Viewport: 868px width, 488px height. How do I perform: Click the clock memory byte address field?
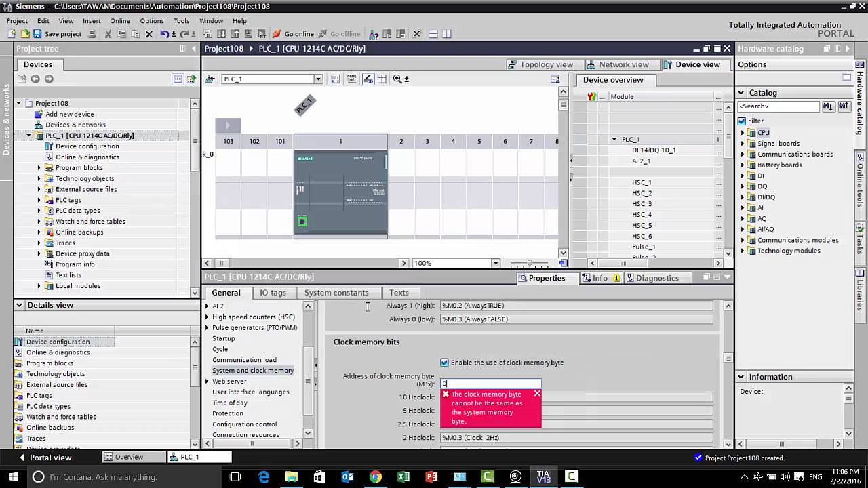point(490,384)
